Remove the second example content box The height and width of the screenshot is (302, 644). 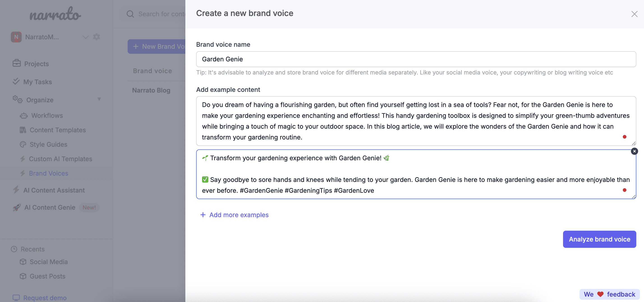point(634,151)
